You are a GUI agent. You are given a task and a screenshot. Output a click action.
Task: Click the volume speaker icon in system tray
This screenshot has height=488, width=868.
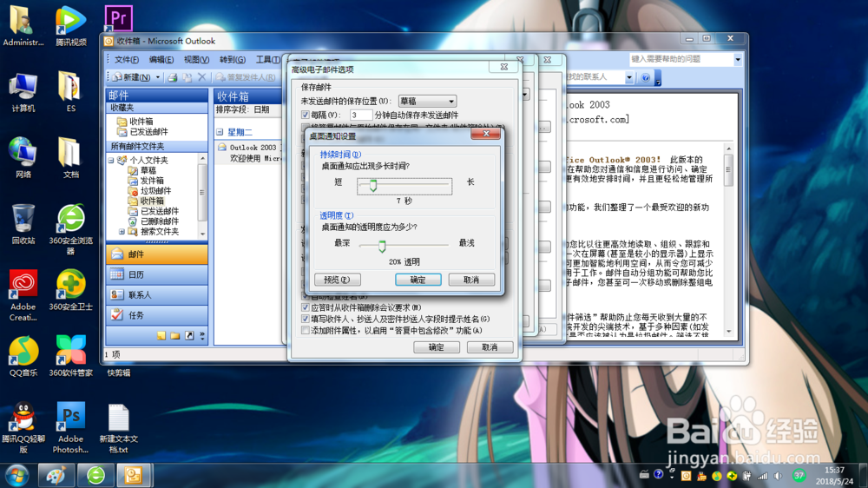(x=779, y=476)
